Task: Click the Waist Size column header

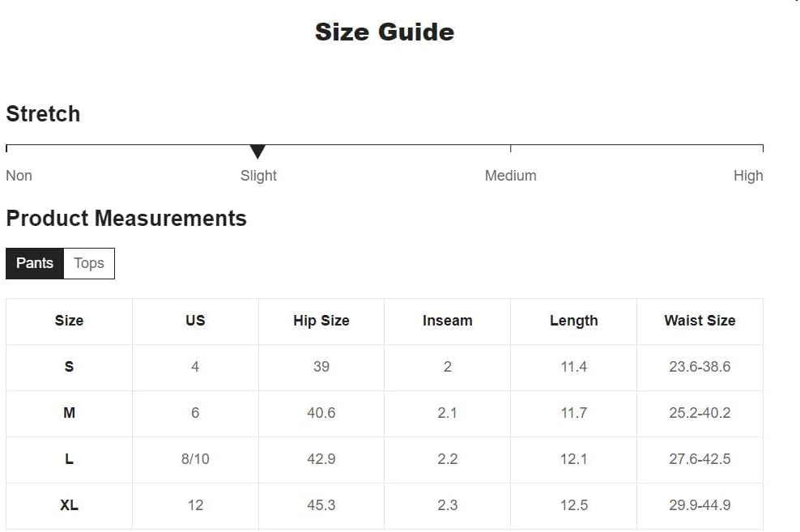Action: point(700,321)
